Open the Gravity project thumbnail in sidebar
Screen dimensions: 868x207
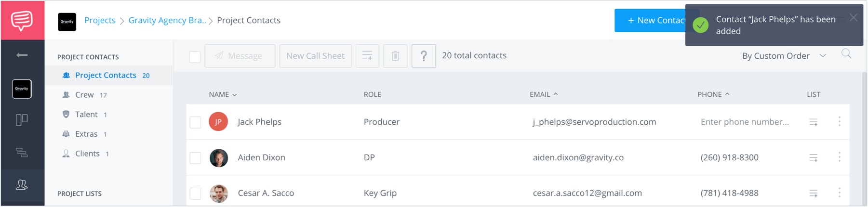[22, 89]
